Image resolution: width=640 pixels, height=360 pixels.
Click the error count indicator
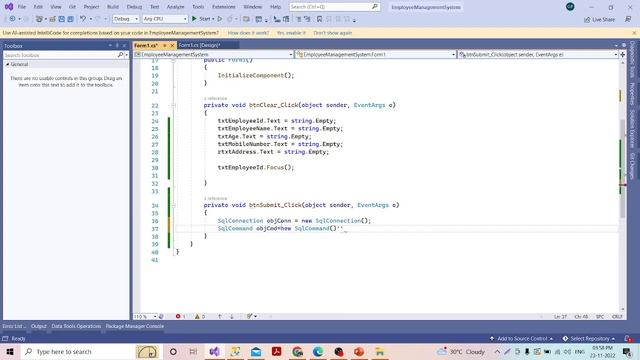[180, 316]
